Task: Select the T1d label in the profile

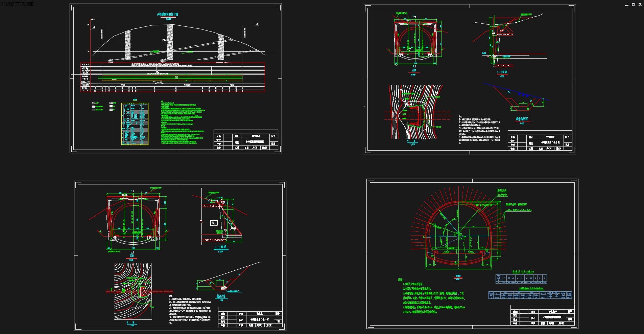Action: click(164, 40)
